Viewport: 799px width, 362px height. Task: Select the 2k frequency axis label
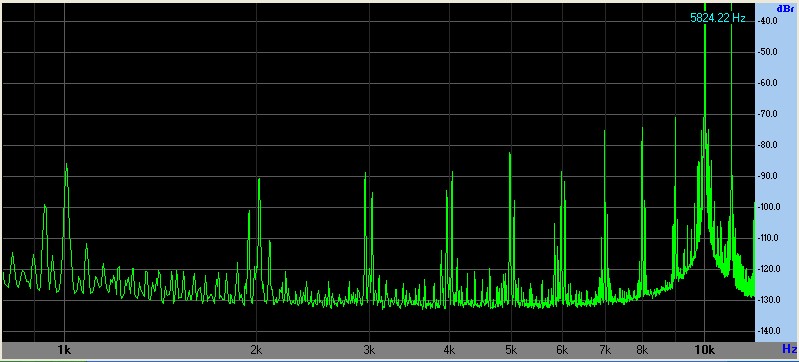[256, 350]
